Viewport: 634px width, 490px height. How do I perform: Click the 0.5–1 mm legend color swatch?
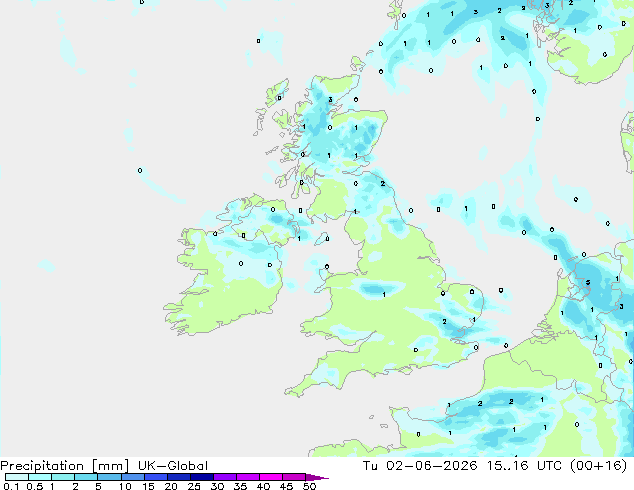click(x=40, y=477)
